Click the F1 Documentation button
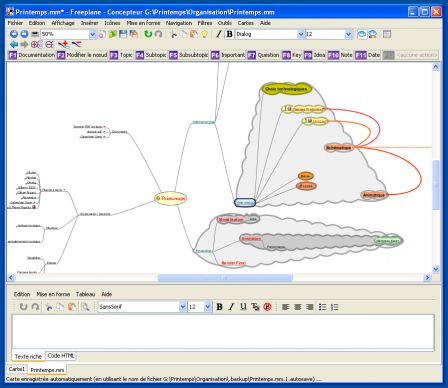This screenshot has height=388, width=448. [32, 55]
